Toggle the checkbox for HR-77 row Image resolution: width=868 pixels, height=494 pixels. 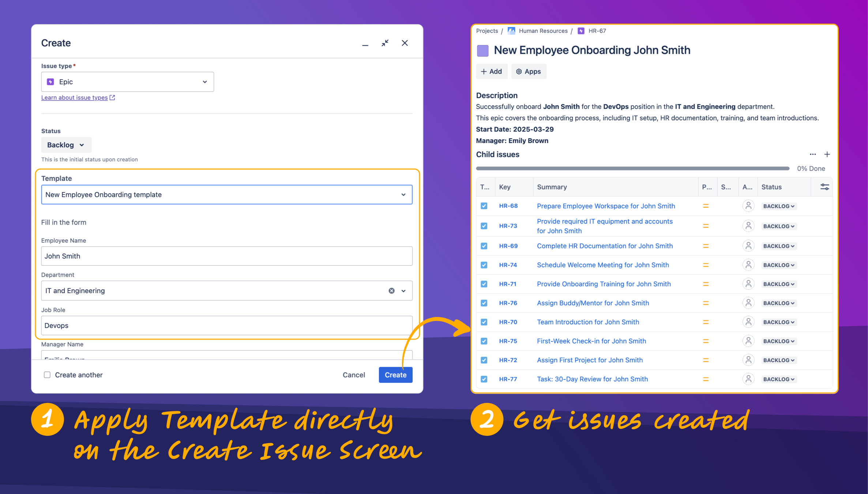pos(484,379)
